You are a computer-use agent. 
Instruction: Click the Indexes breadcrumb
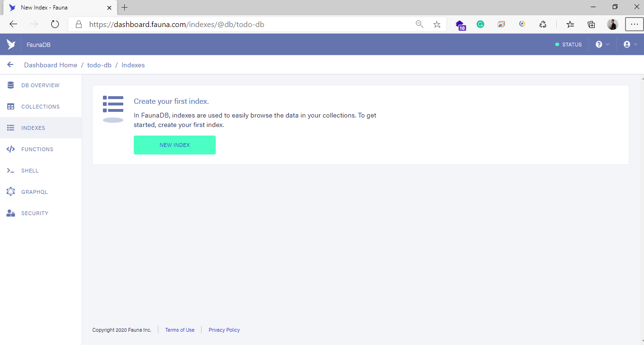[133, 65]
